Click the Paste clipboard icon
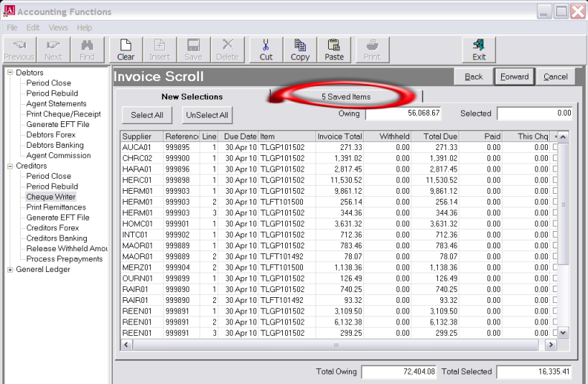Viewport: 588px width, 384px height. pyautogui.click(x=334, y=50)
